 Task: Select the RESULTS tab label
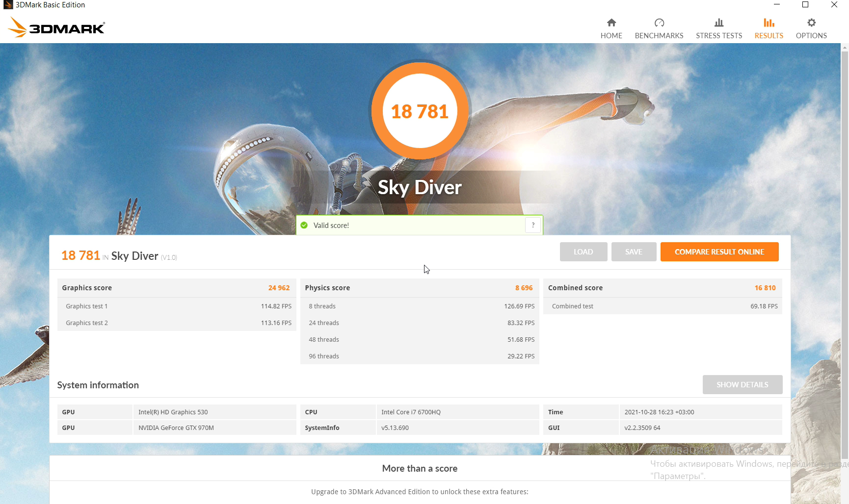coord(769,36)
